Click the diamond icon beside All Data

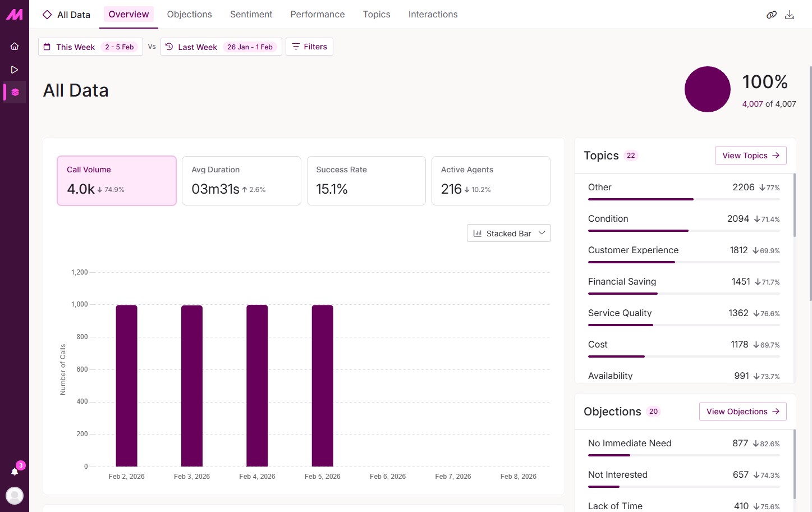click(x=47, y=15)
